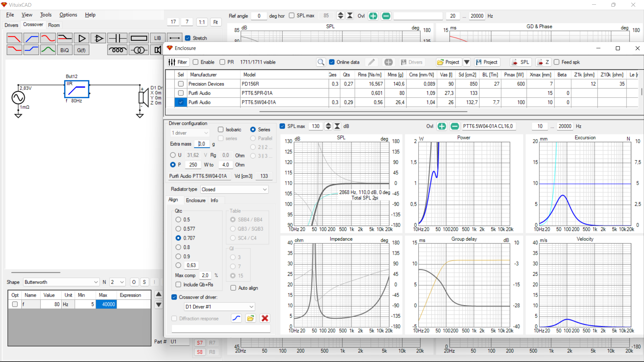The image size is (644, 362).
Task: Toggle Feed spk checkbox
Action: pyautogui.click(x=556, y=62)
